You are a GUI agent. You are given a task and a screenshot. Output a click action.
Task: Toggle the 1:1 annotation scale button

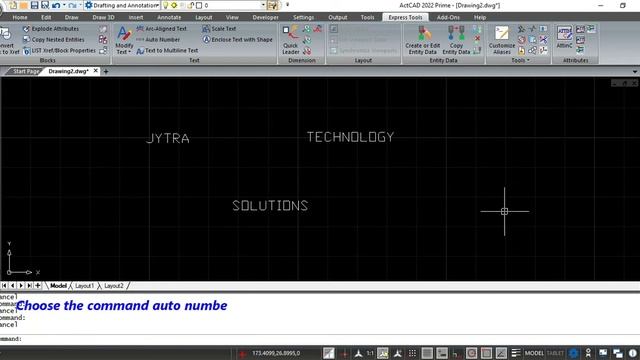[x=370, y=353]
